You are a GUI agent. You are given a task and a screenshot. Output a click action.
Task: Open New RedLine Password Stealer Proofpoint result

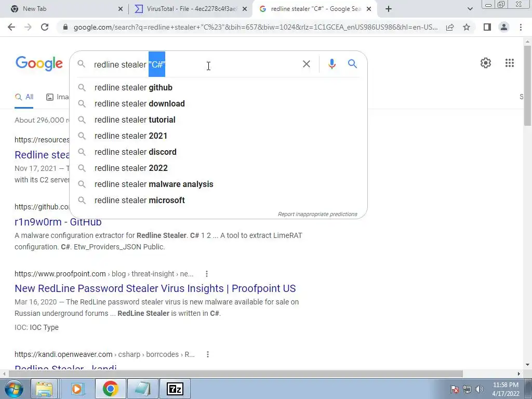click(x=155, y=288)
